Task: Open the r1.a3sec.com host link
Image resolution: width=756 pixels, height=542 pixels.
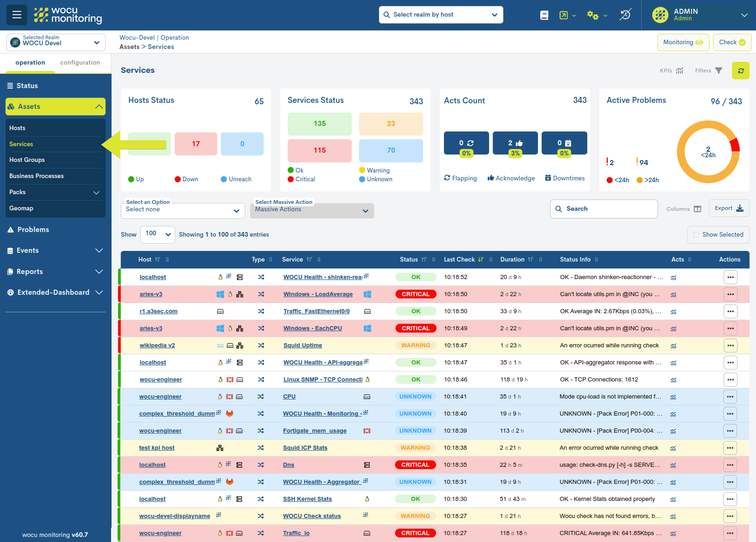Action: pyautogui.click(x=159, y=311)
